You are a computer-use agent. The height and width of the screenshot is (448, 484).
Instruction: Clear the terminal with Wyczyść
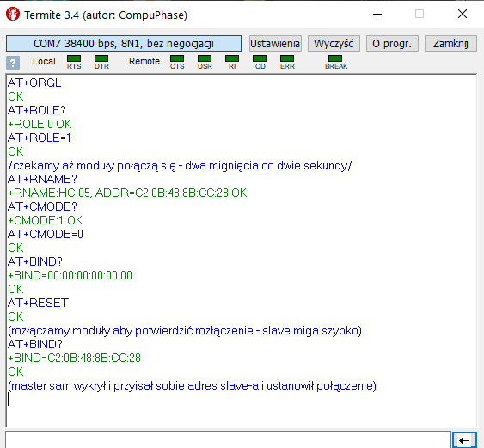pos(334,44)
